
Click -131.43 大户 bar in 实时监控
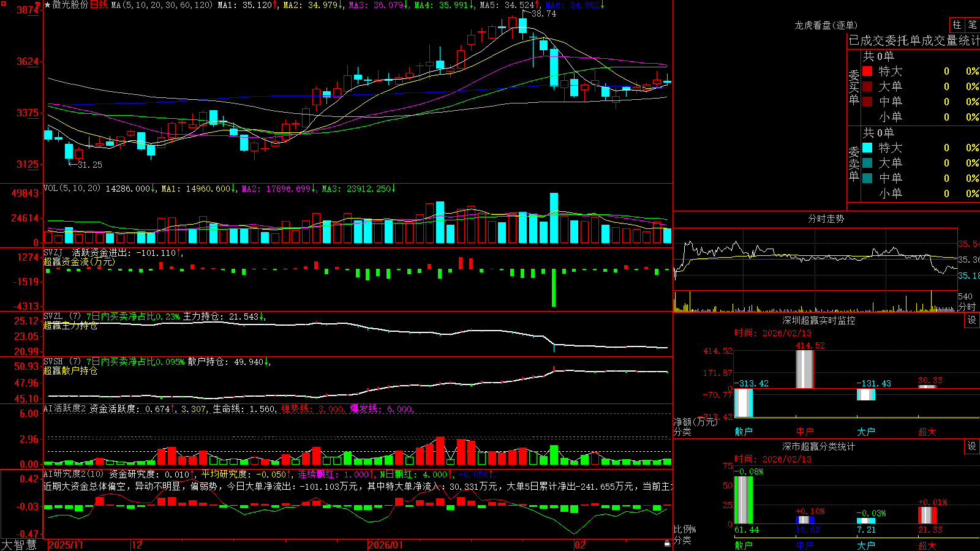(865, 394)
